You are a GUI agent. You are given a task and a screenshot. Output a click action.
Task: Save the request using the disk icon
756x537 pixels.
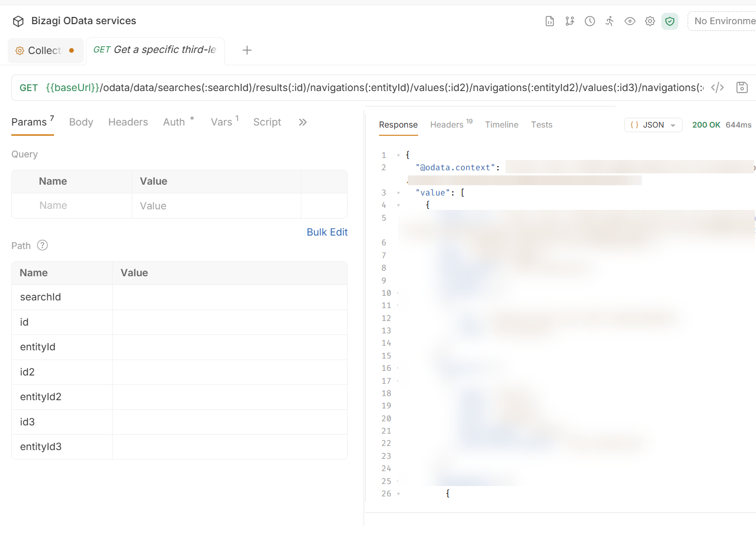(742, 87)
